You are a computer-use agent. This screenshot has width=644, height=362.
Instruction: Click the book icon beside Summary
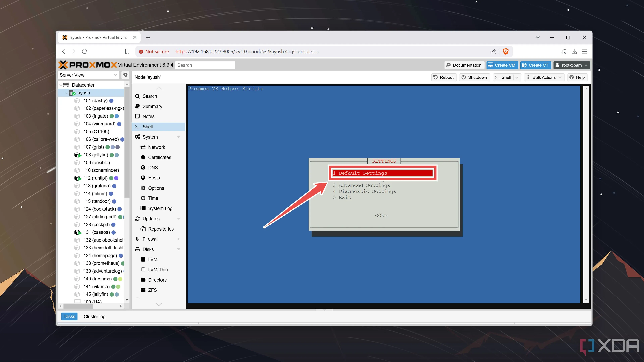[x=137, y=106]
